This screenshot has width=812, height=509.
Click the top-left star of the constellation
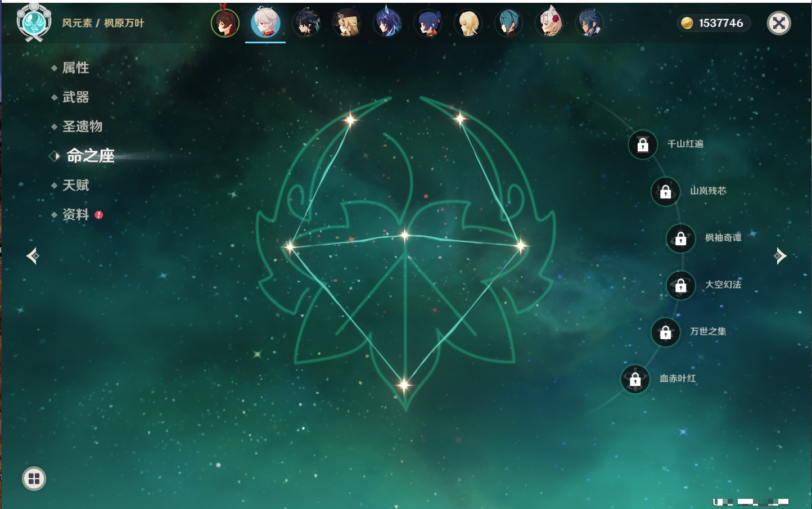pos(350,119)
